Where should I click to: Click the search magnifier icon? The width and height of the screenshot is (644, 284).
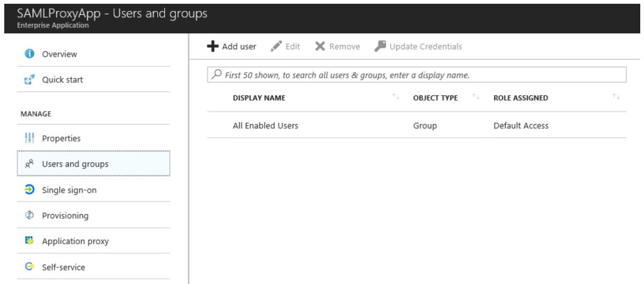[216, 74]
